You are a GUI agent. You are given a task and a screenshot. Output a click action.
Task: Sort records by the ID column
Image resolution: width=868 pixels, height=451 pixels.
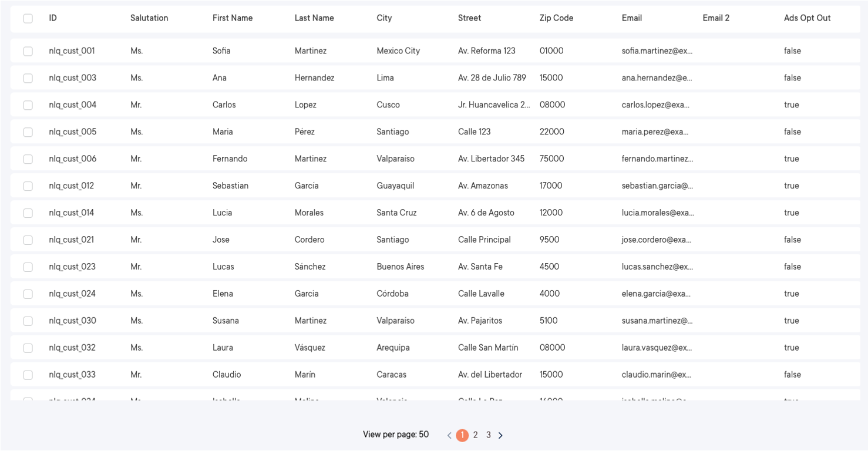(52, 18)
